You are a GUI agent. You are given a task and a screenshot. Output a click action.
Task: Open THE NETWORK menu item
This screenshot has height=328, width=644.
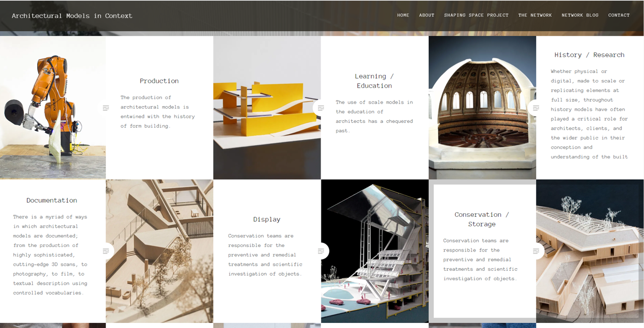[x=535, y=15]
